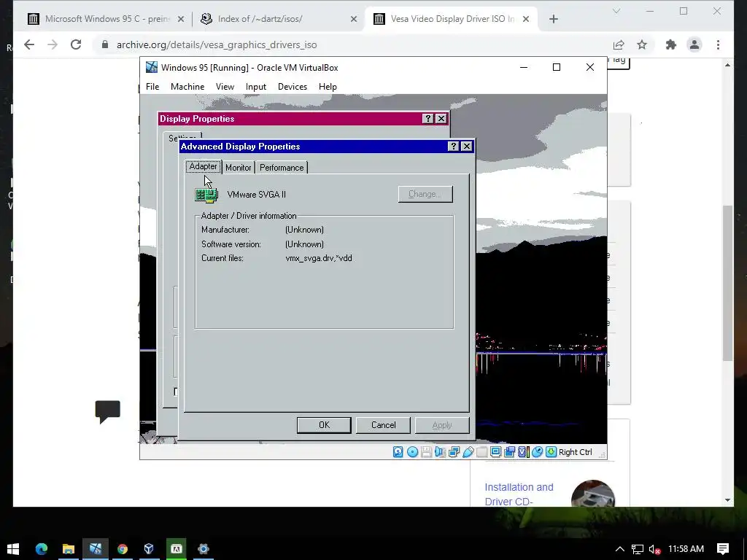This screenshot has width=747, height=560.
Task: Open the VirtualBox Help menu
Action: point(328,87)
